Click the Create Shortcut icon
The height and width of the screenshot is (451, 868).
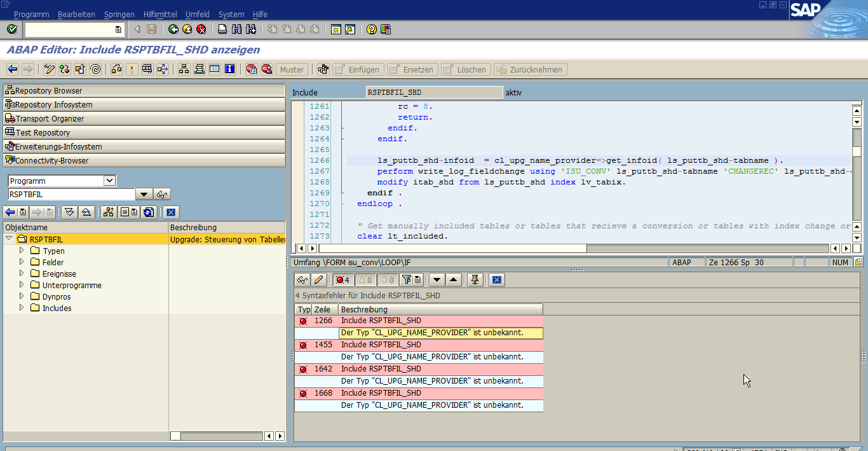(x=349, y=29)
